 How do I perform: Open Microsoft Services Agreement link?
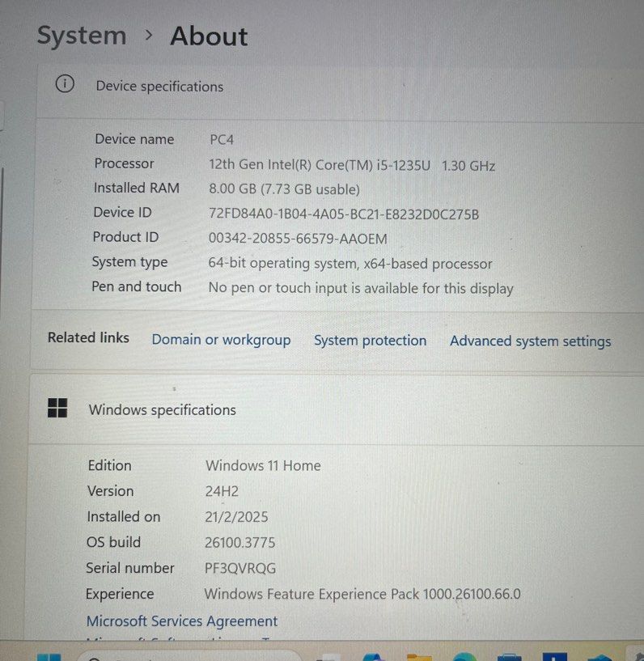point(182,621)
